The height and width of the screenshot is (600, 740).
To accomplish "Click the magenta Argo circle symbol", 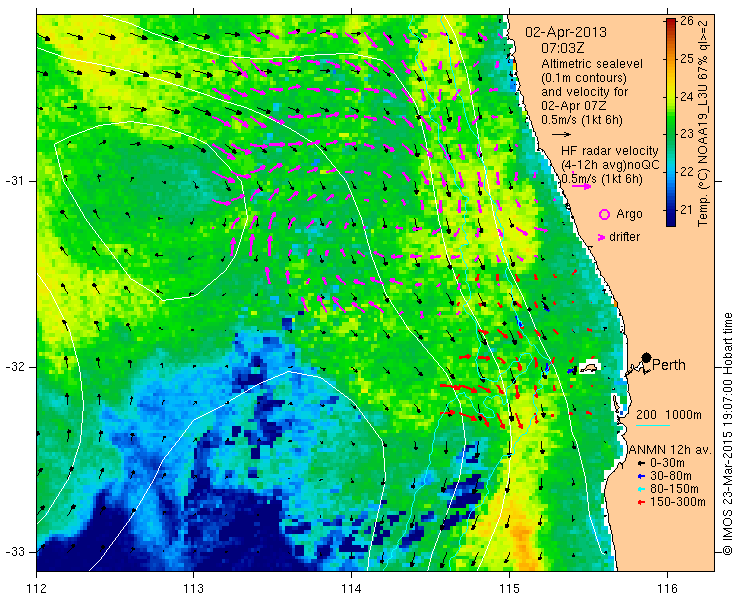I will click(x=604, y=215).
